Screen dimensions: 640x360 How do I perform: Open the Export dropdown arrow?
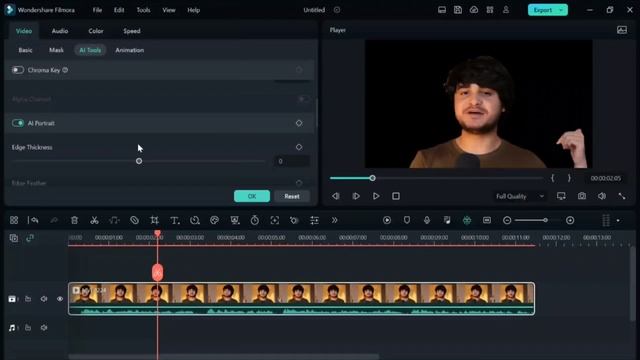(x=562, y=10)
